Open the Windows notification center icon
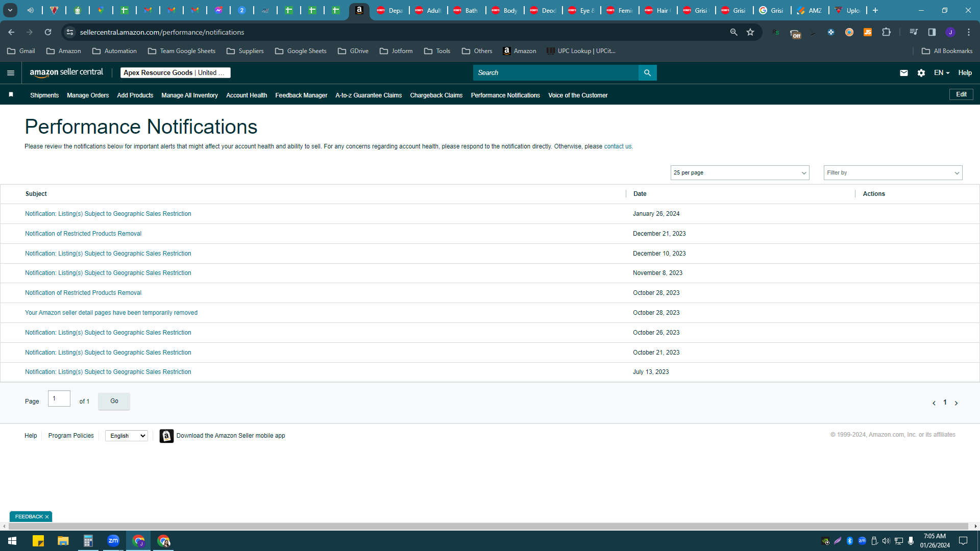The image size is (980, 551). [x=963, y=541]
